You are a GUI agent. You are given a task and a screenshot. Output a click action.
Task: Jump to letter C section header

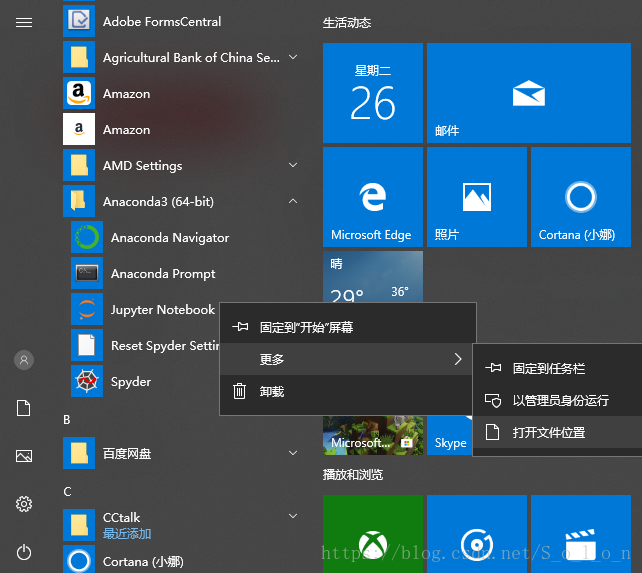pos(67,491)
